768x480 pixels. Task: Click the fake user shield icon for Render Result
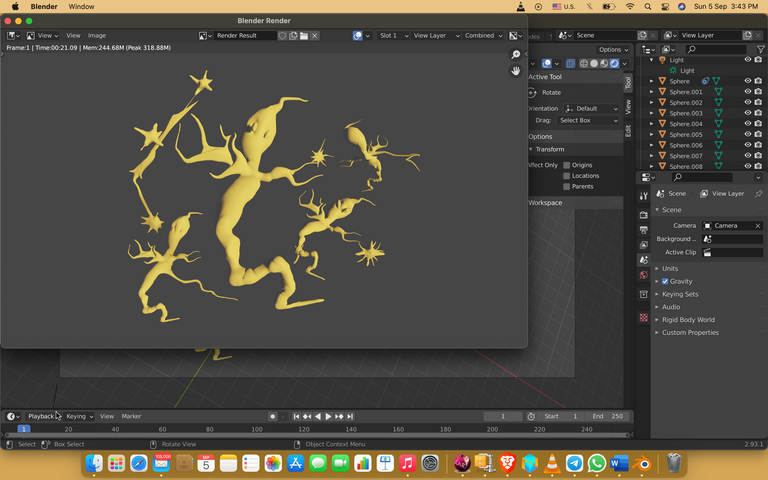tap(282, 36)
